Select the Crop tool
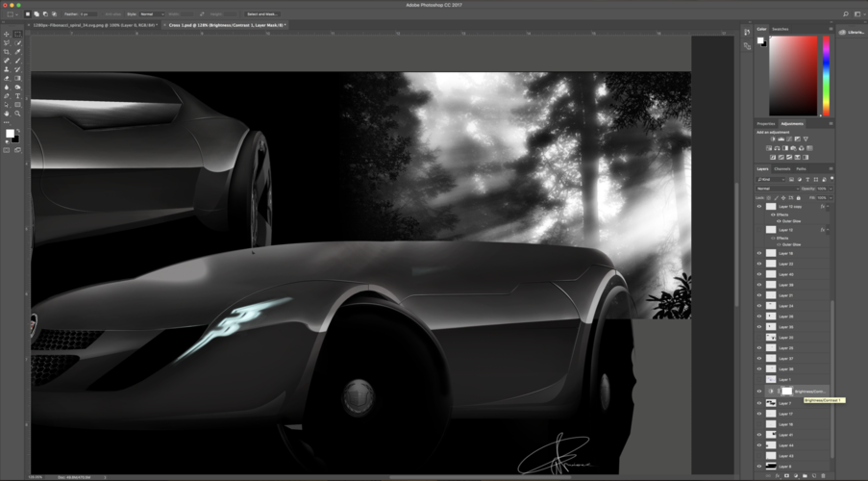Screen dimensions: 868x481 (7, 52)
